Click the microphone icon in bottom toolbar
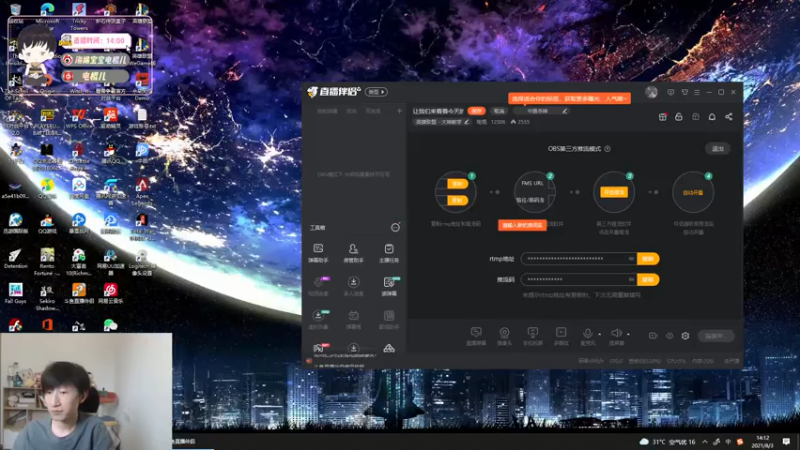Viewport: 800px width, 450px height. coord(588,333)
